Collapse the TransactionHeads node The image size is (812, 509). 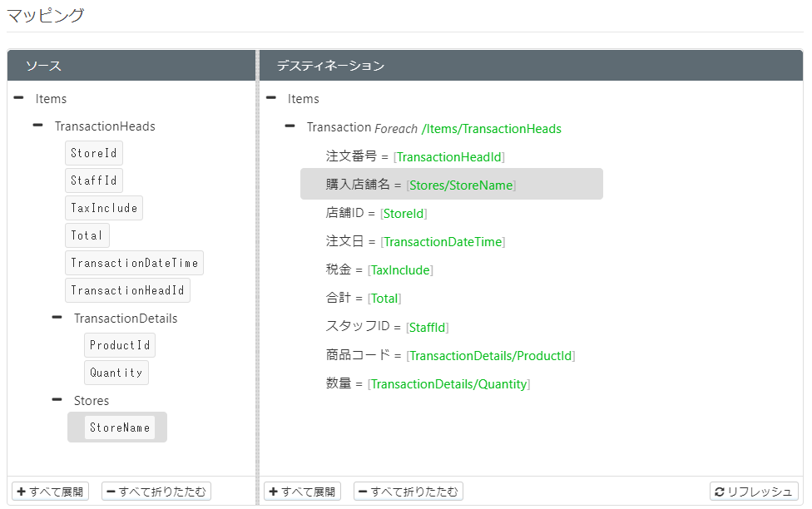(x=37, y=126)
